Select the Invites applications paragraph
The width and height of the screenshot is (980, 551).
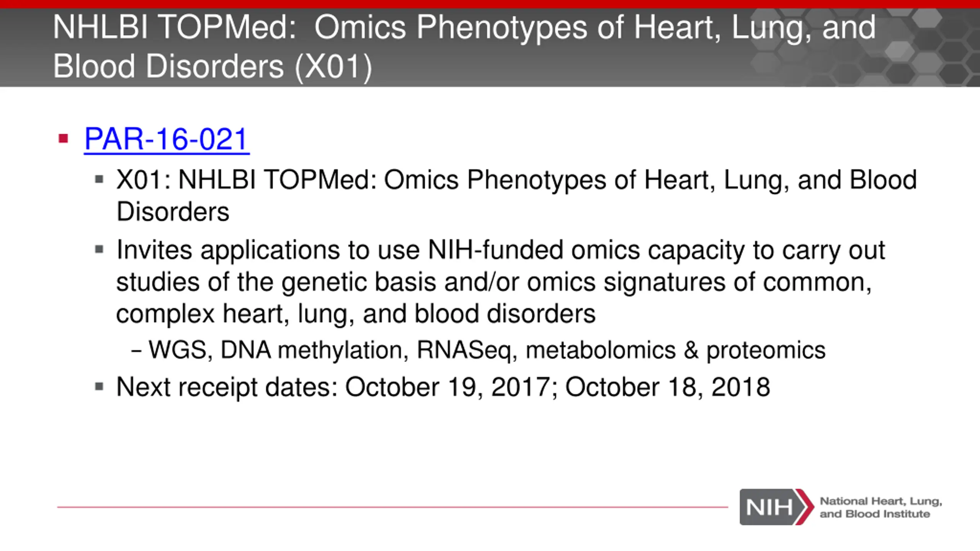(501, 282)
